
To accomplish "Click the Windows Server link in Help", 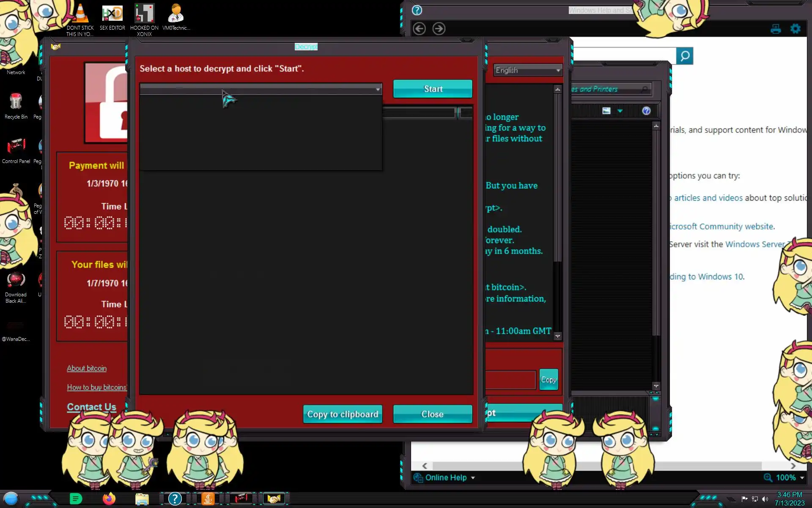I will 755,244.
